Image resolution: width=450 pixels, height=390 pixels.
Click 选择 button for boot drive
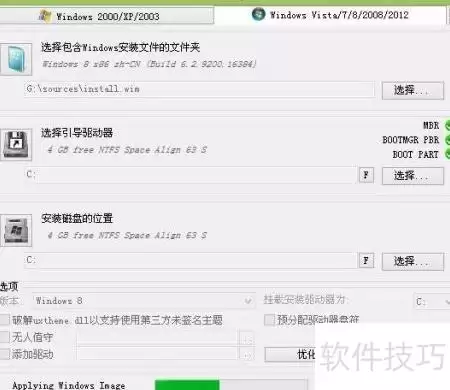click(413, 176)
